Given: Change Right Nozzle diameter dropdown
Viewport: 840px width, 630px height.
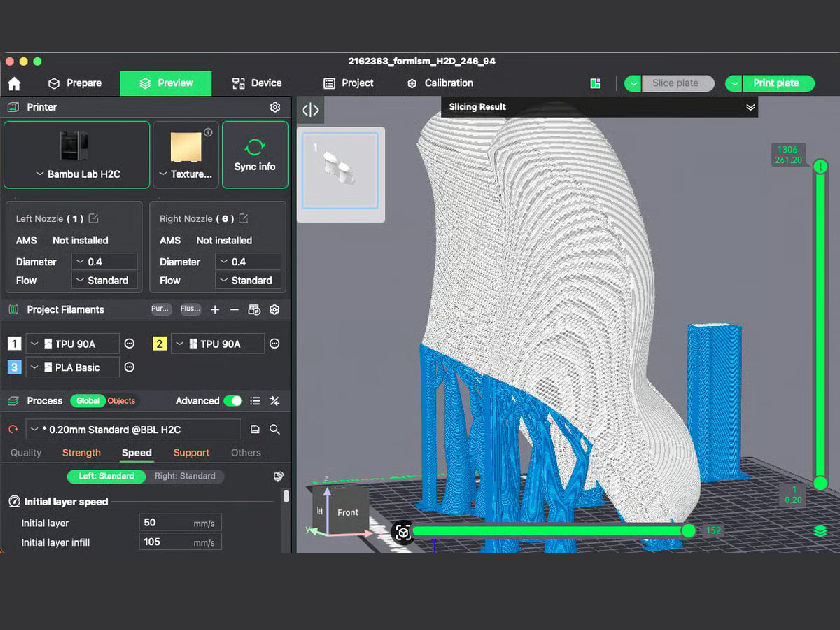Looking at the screenshot, I should [248, 262].
